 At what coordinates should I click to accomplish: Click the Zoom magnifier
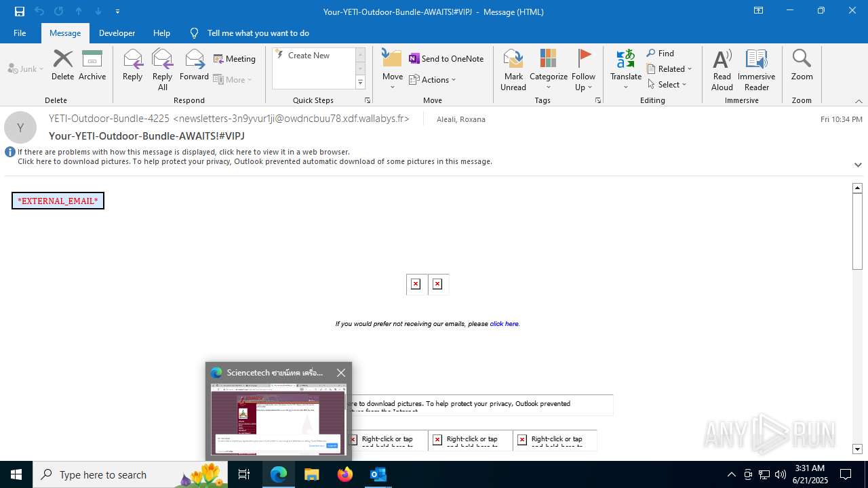coord(802,65)
